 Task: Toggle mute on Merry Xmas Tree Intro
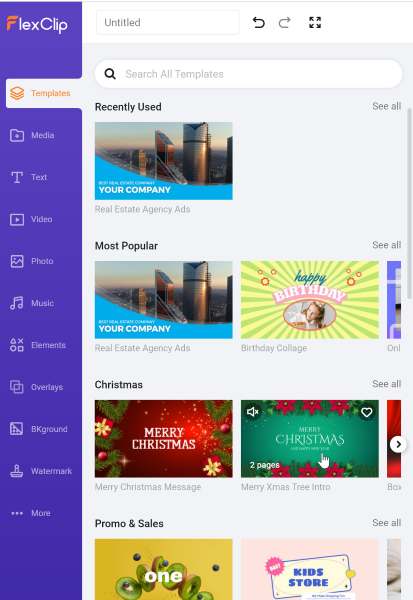pos(253,412)
